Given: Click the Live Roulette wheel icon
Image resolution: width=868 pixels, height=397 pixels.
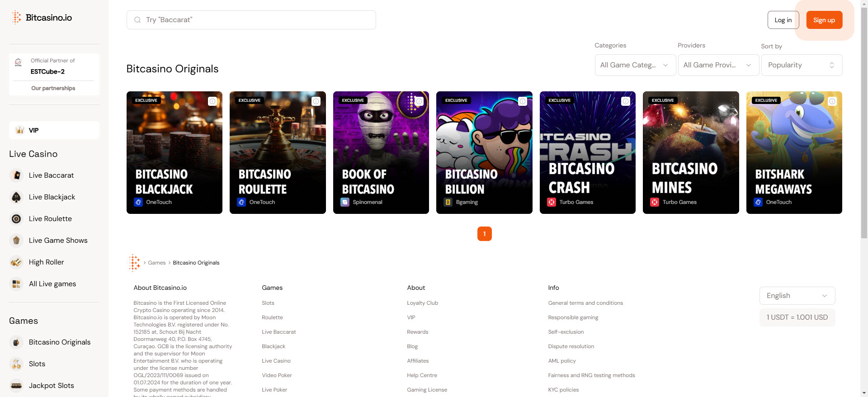Looking at the screenshot, I should coord(16,219).
